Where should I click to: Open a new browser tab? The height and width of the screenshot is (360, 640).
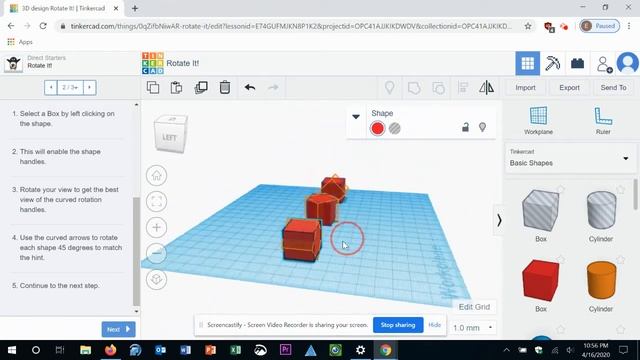click(x=135, y=8)
